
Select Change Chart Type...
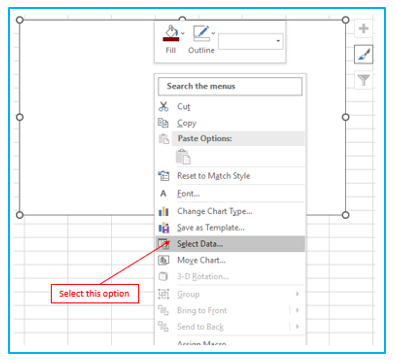tap(215, 211)
